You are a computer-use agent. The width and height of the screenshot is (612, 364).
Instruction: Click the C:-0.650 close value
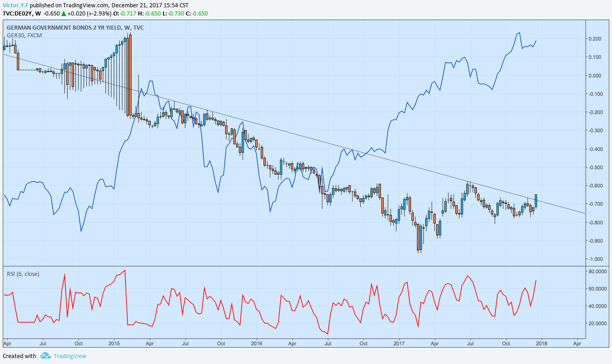click(198, 13)
